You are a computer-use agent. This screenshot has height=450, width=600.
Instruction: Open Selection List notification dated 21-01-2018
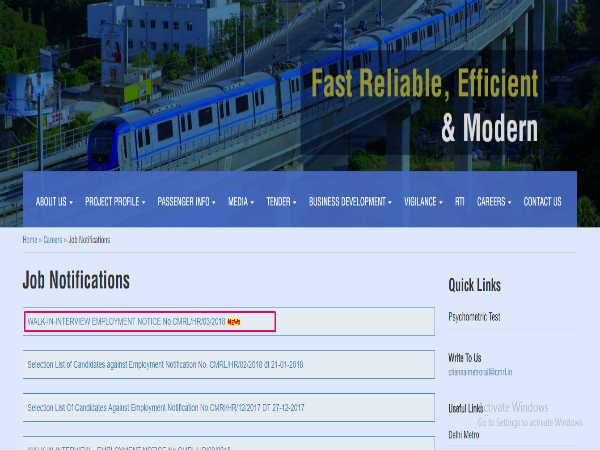point(165,365)
